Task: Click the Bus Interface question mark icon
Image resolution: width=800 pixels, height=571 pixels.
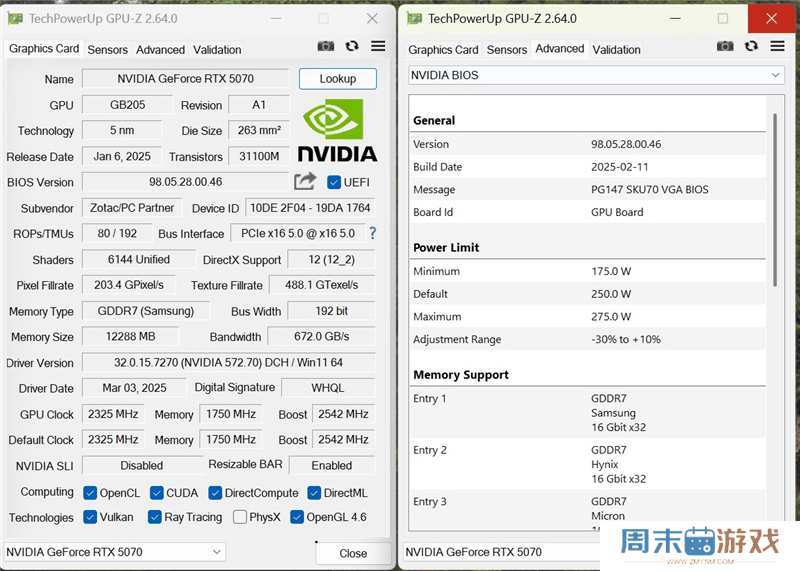Action: point(373,233)
